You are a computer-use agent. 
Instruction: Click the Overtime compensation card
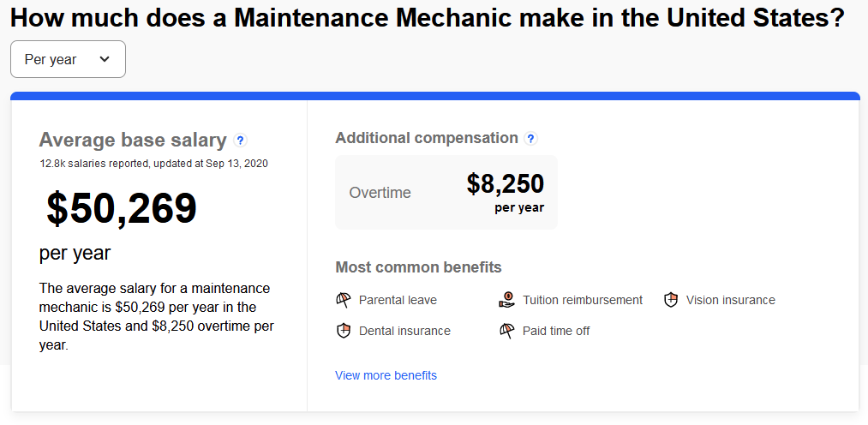pos(446,193)
